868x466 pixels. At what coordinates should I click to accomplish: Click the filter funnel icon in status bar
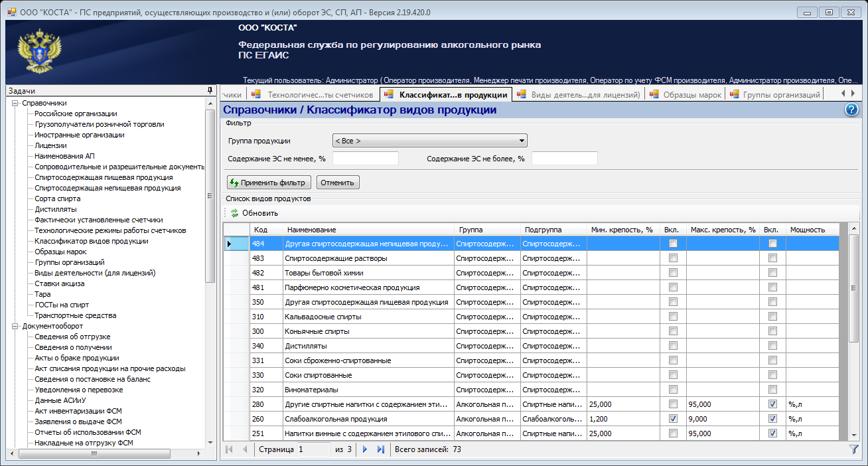pos(853,449)
